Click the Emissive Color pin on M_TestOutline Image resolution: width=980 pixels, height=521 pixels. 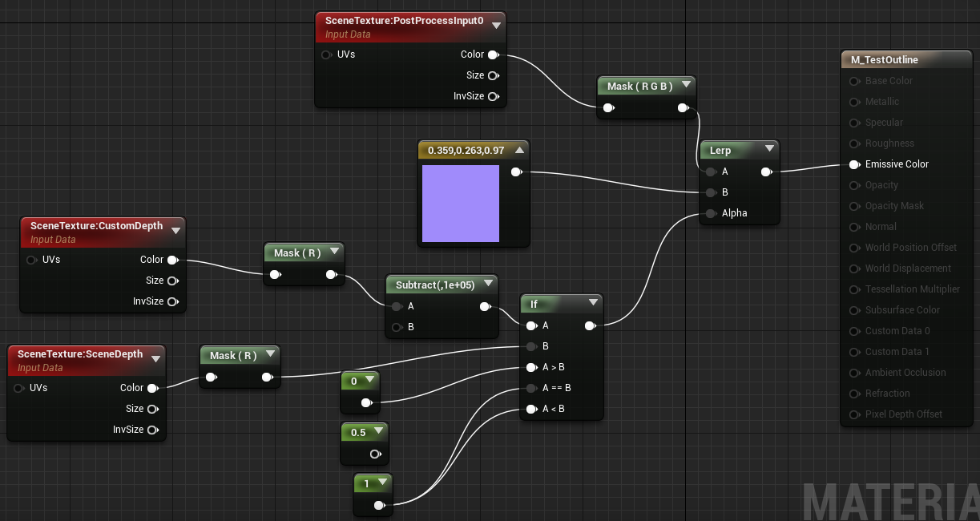(x=854, y=164)
